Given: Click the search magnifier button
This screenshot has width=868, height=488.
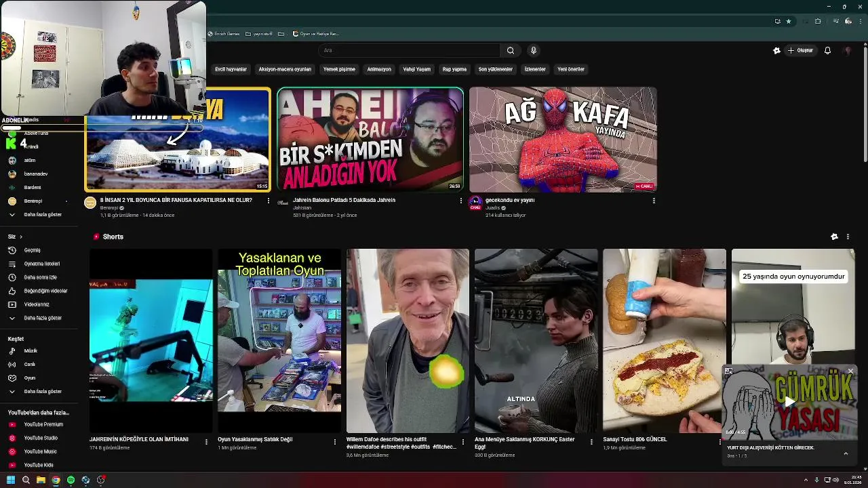Looking at the screenshot, I should [x=511, y=50].
